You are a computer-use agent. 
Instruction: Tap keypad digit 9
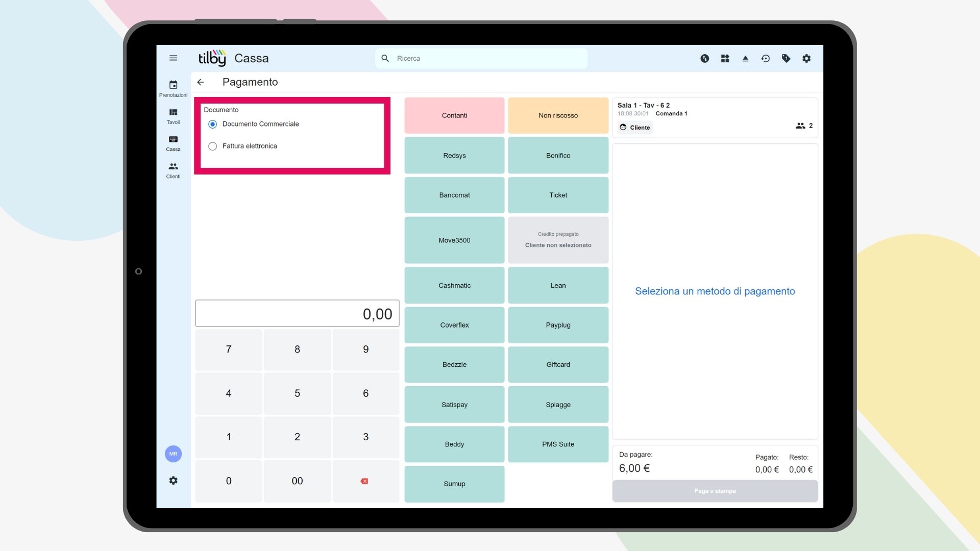(x=365, y=349)
